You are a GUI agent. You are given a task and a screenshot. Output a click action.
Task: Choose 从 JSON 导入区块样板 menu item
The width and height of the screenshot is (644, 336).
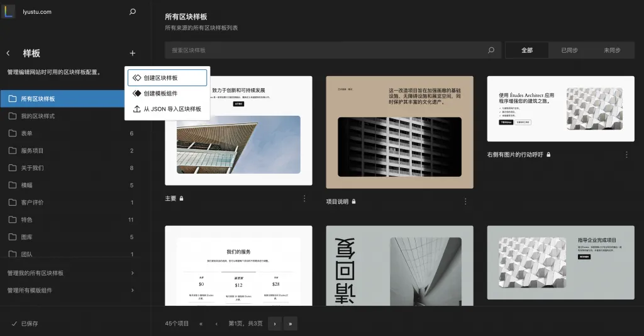pyautogui.click(x=167, y=109)
